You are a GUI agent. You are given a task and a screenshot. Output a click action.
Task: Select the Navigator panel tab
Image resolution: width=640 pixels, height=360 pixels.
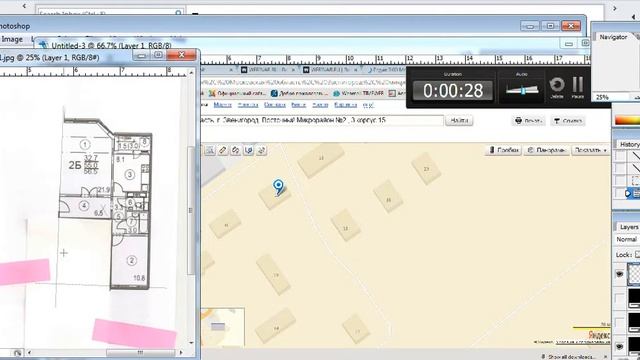613,37
